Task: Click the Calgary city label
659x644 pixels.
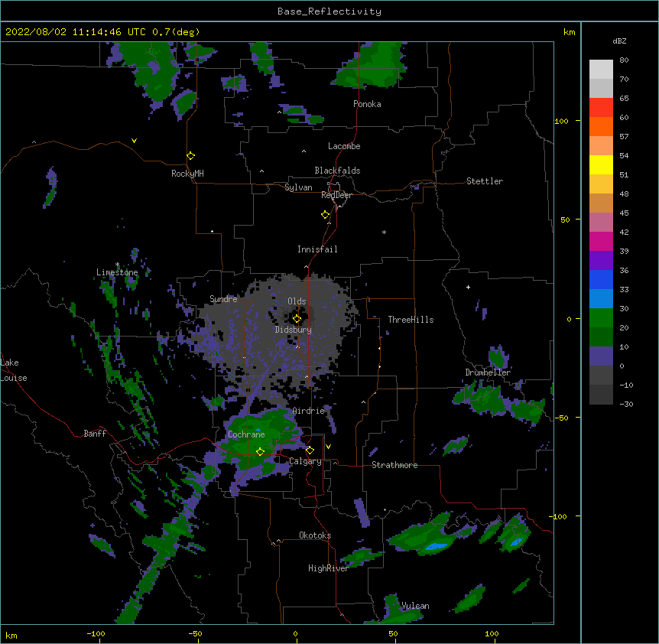Action: [305, 461]
